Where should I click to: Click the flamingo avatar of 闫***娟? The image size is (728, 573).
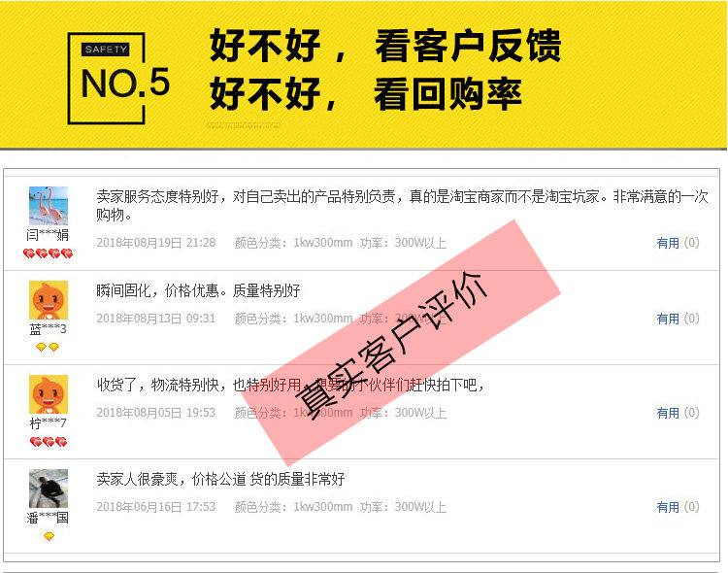(49, 206)
